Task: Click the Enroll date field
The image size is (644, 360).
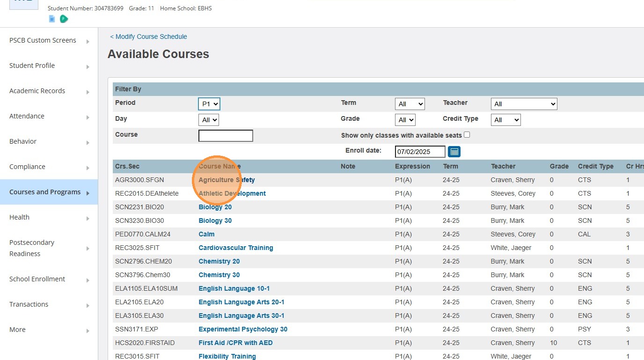Action: 420,152
